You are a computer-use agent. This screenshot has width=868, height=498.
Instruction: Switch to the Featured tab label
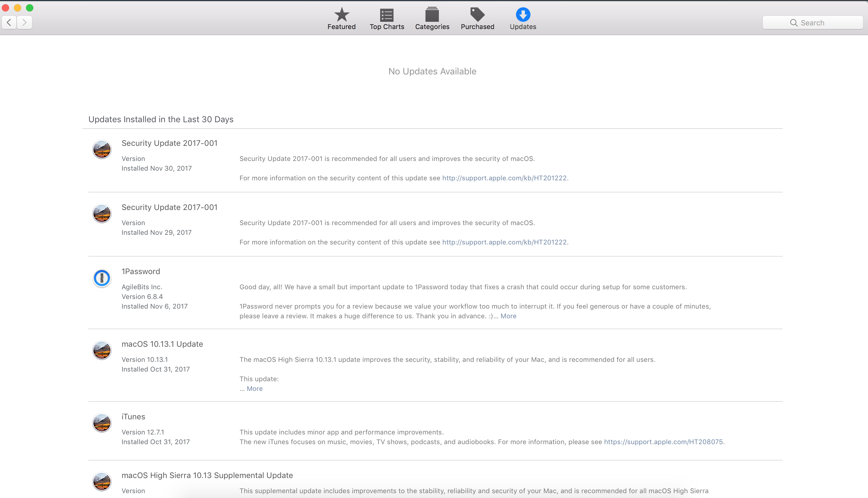tap(341, 27)
